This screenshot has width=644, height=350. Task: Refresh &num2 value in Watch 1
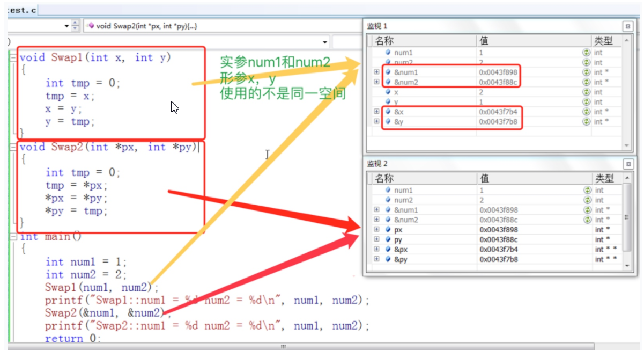click(587, 82)
